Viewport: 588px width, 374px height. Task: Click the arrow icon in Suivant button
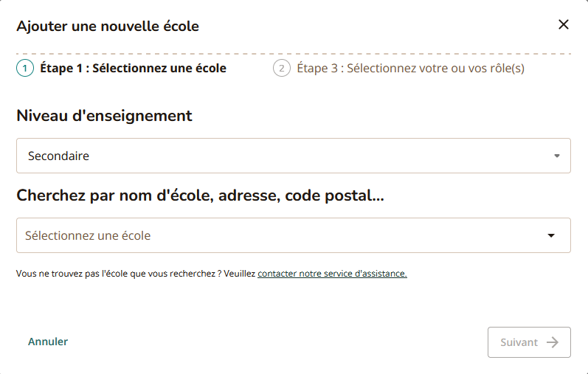click(x=552, y=342)
